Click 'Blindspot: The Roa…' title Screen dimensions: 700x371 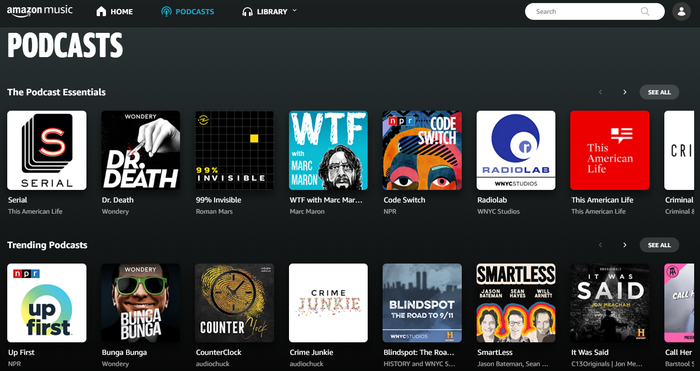(x=419, y=352)
